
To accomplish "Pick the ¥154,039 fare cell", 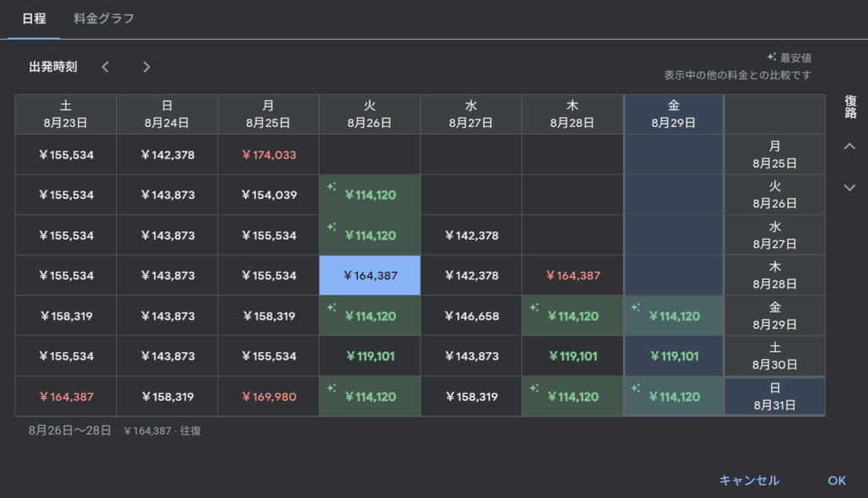I will point(269,195).
